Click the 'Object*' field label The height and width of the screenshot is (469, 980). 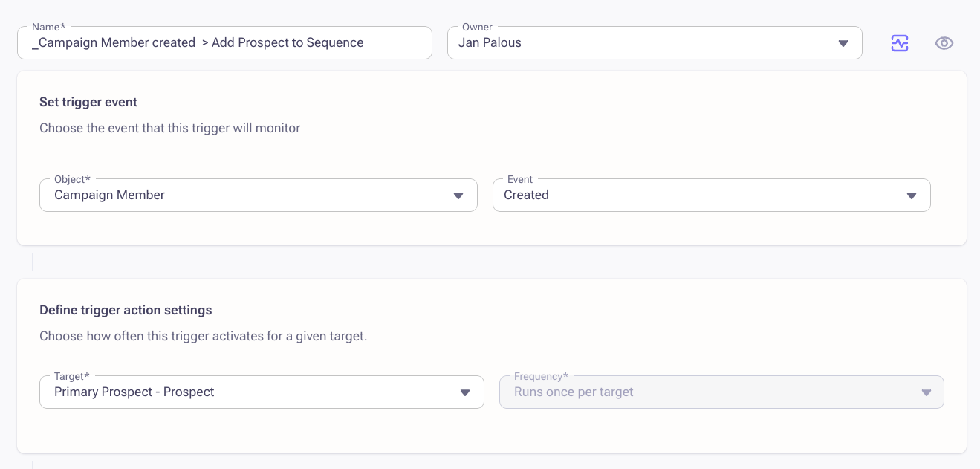tap(72, 179)
